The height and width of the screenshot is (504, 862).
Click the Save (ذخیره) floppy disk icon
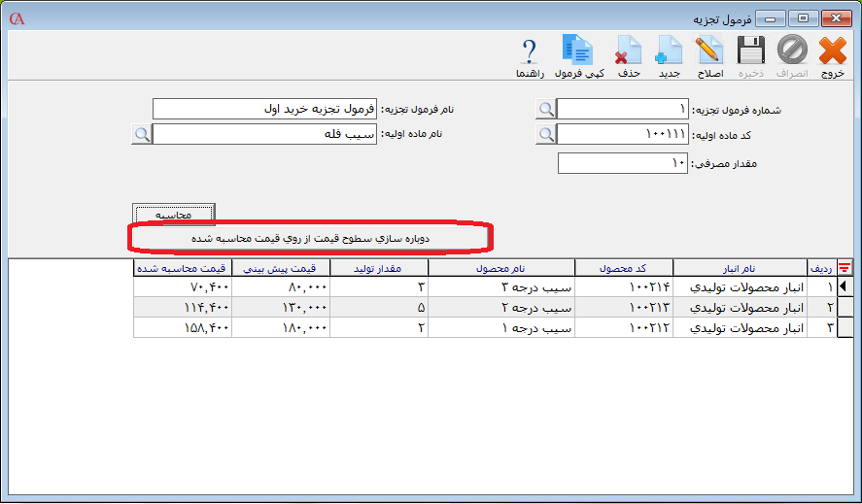[749, 55]
